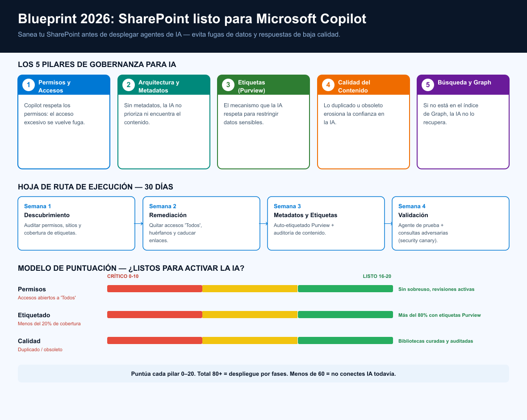Click the 'Calidad' score row label
The image size is (527, 420).
tap(29, 341)
